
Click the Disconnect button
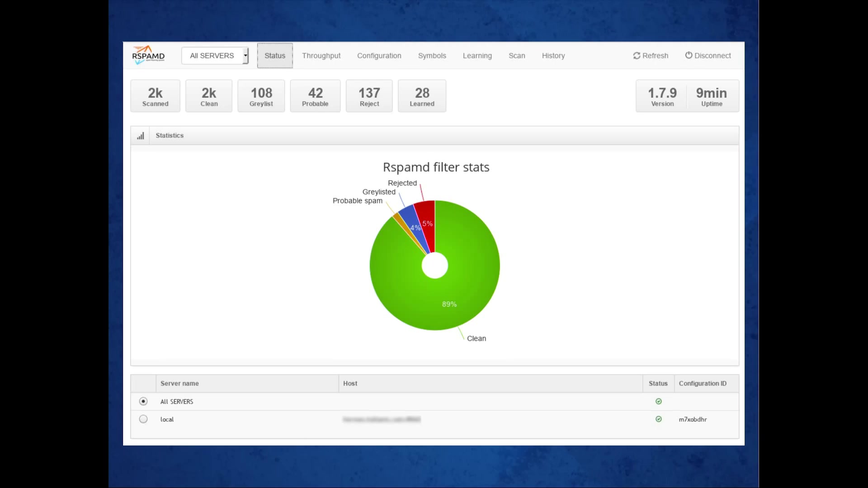point(708,56)
